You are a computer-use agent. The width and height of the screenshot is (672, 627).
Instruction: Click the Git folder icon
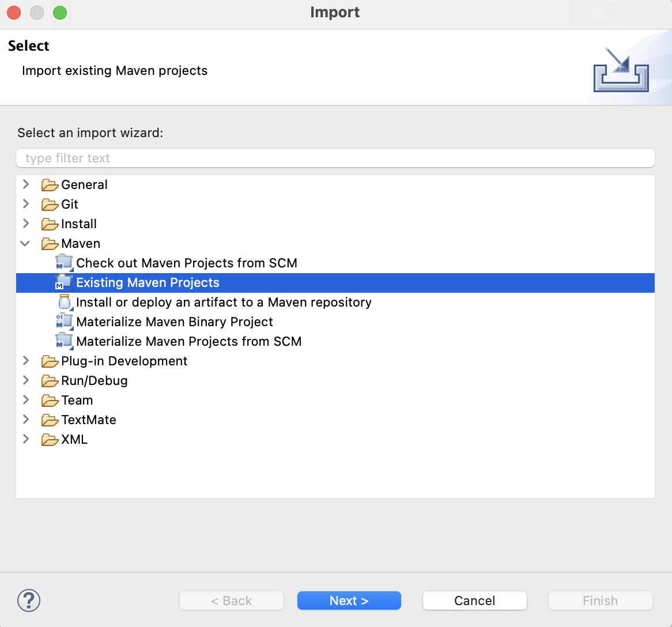(50, 204)
